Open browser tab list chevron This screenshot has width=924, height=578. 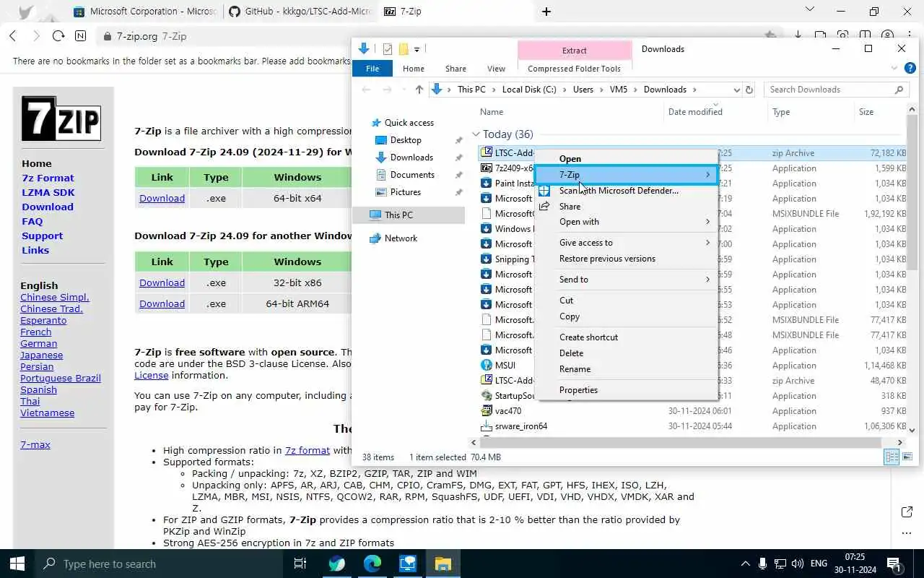[810, 10]
